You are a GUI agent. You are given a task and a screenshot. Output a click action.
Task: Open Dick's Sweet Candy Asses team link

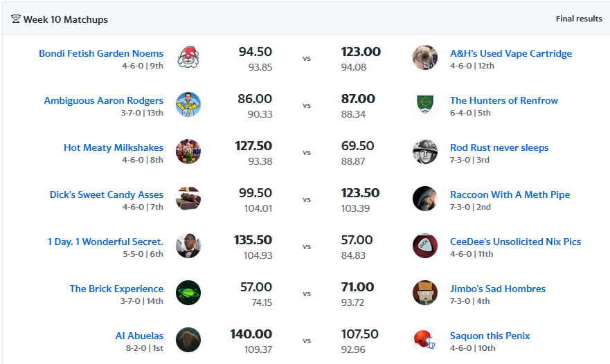click(107, 194)
